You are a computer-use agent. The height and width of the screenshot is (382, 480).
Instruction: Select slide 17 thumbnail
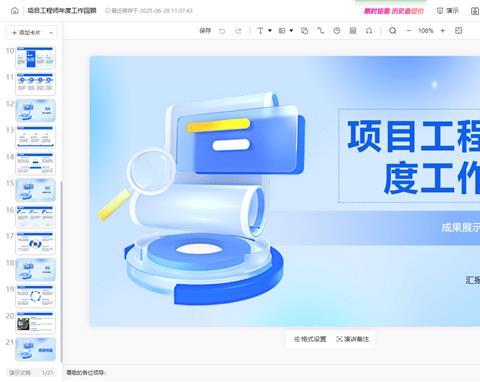click(35, 243)
